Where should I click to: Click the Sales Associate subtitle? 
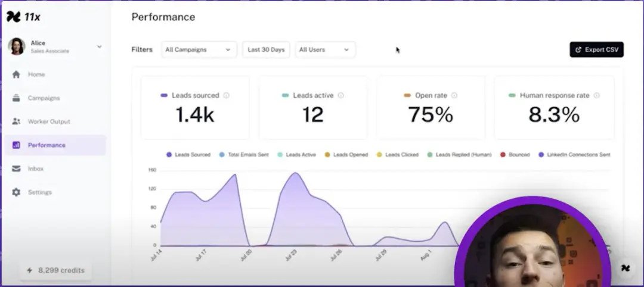coord(49,51)
